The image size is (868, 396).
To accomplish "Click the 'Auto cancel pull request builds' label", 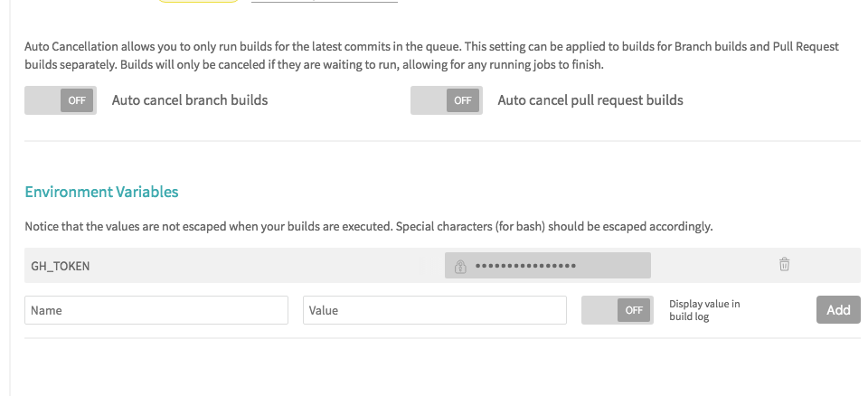I will [x=590, y=100].
